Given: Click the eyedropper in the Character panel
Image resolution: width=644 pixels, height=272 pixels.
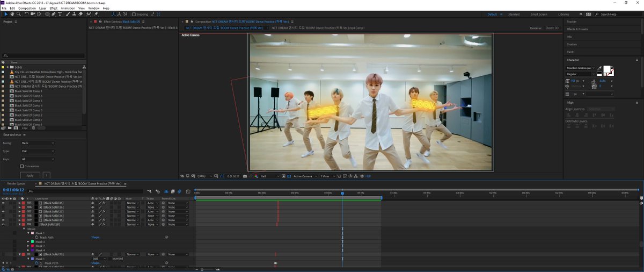Looking at the screenshot, I should point(600,68).
